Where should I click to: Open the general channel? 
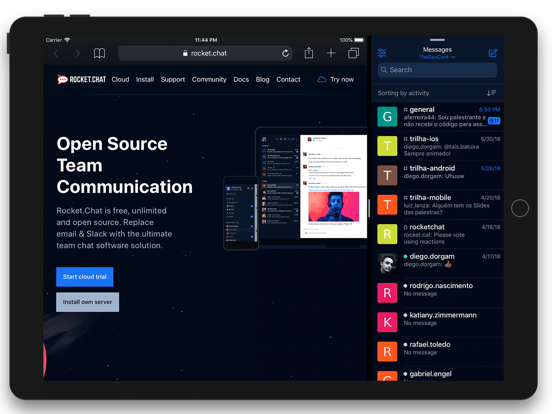coord(438,117)
